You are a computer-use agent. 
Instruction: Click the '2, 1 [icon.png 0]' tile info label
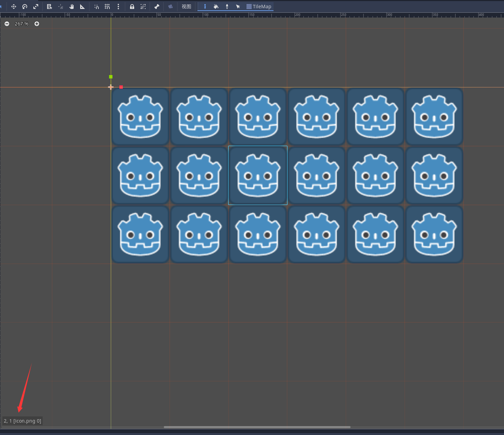pyautogui.click(x=22, y=421)
